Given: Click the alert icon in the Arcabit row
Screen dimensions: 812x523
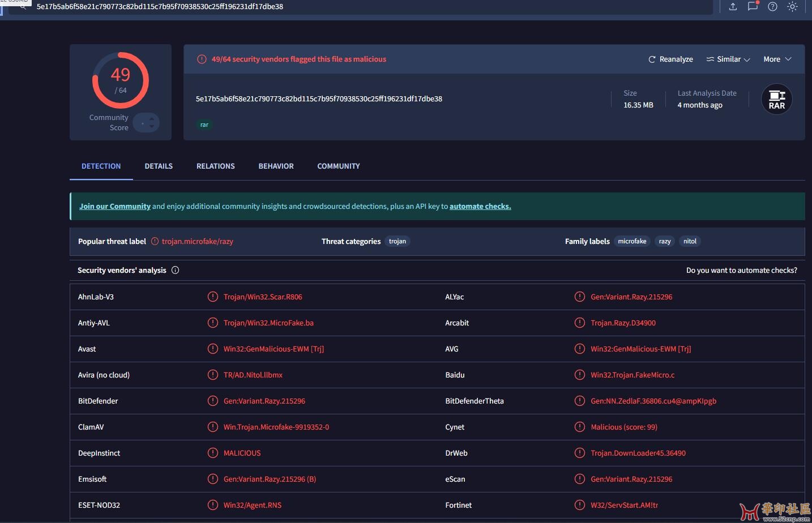Looking at the screenshot, I should click(x=580, y=323).
